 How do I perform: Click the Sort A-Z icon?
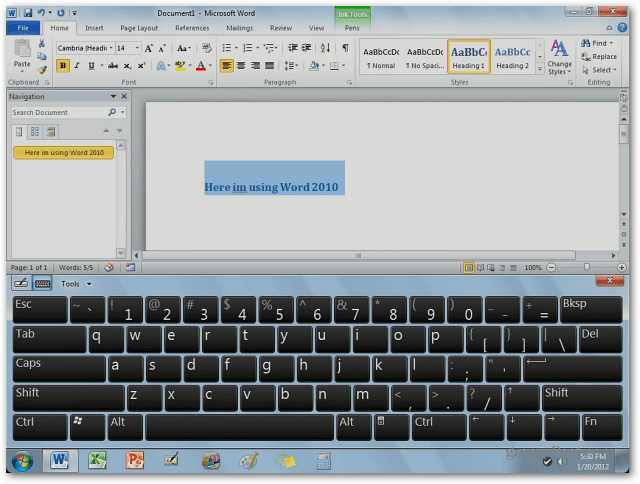[x=325, y=48]
